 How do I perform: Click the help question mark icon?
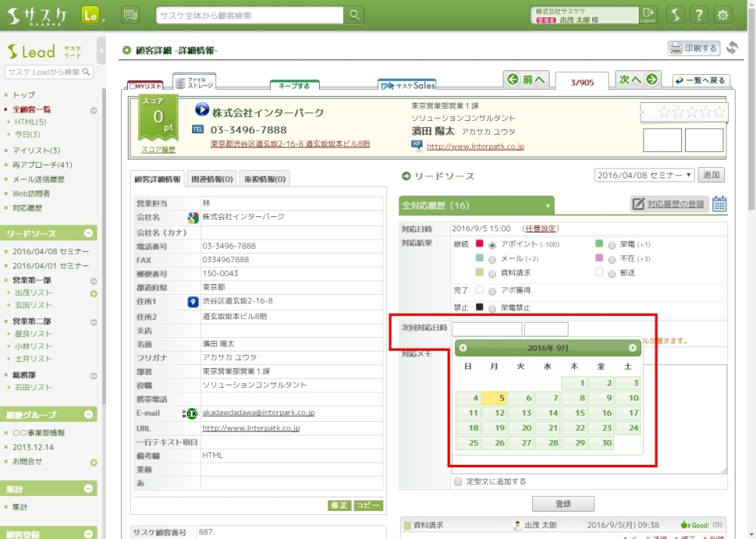point(700,15)
